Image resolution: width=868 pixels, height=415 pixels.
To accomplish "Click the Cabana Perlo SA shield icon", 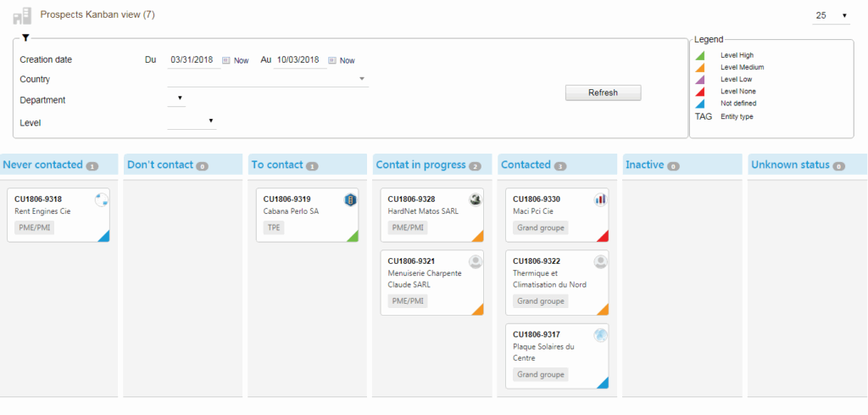I will coord(350,200).
